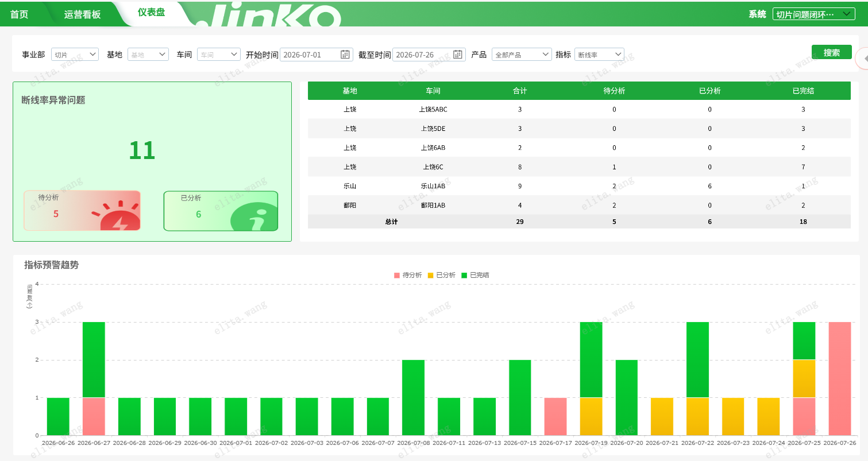The width and height of the screenshot is (868, 461).
Task: Select the 上饶6C table row
Action: (x=579, y=167)
